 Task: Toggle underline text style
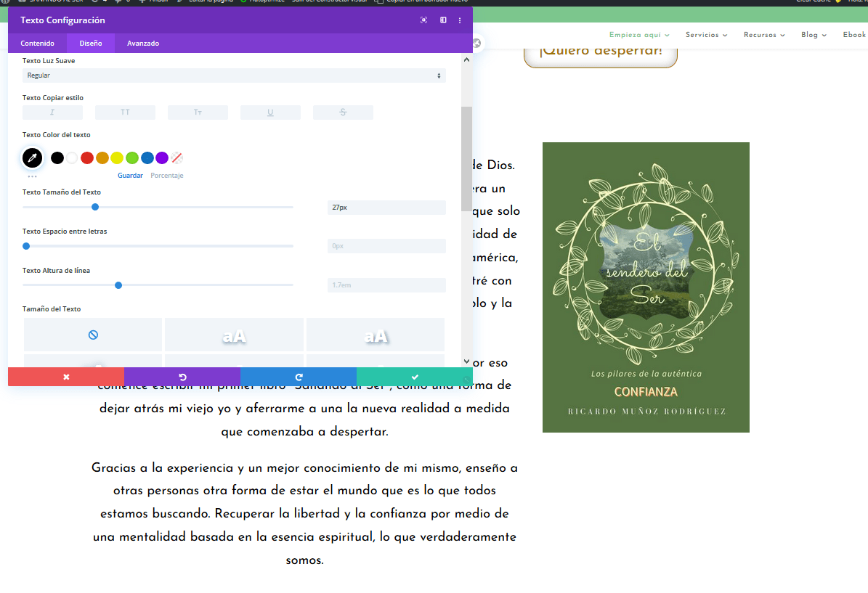[270, 113]
